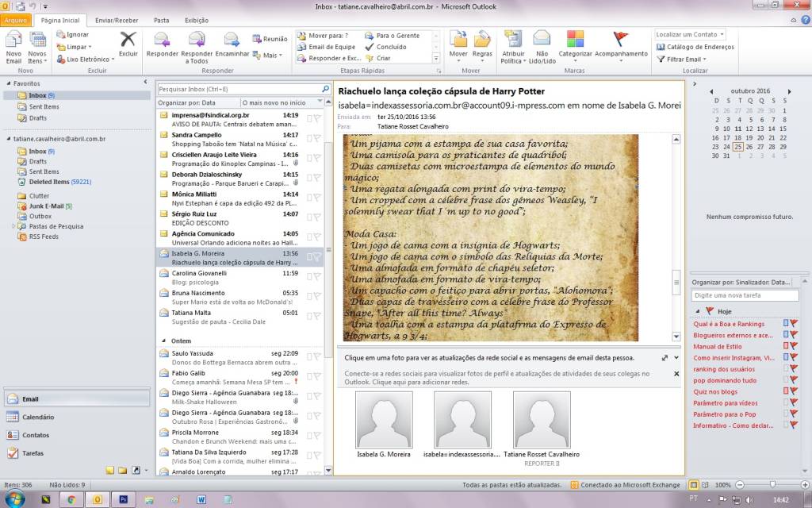Delete message with the Excluir icon
This screenshot has height=508, width=812.
(128, 42)
